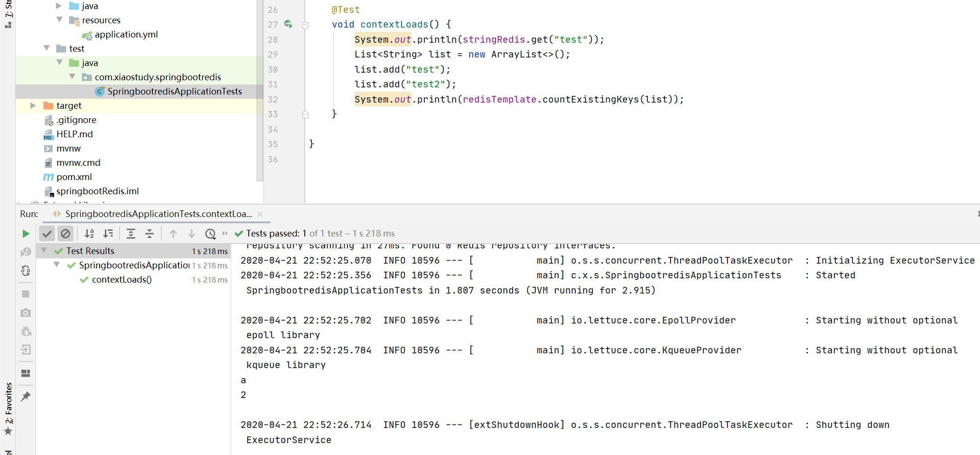Toggle Show Ignored tests filter
This screenshot has height=455, width=980.
tap(65, 234)
